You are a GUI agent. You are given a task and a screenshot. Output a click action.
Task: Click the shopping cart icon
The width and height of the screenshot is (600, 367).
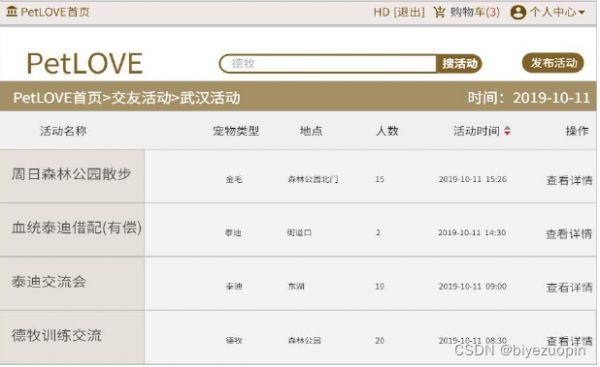click(439, 12)
